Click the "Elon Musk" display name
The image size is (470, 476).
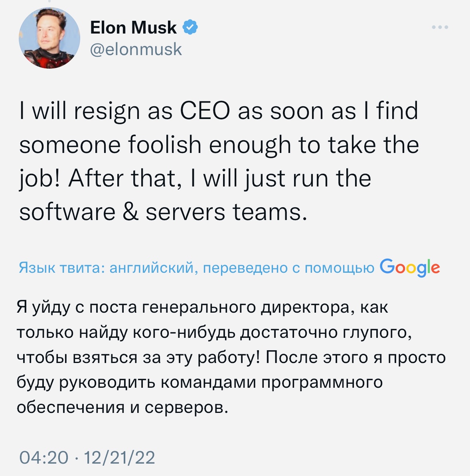(133, 28)
